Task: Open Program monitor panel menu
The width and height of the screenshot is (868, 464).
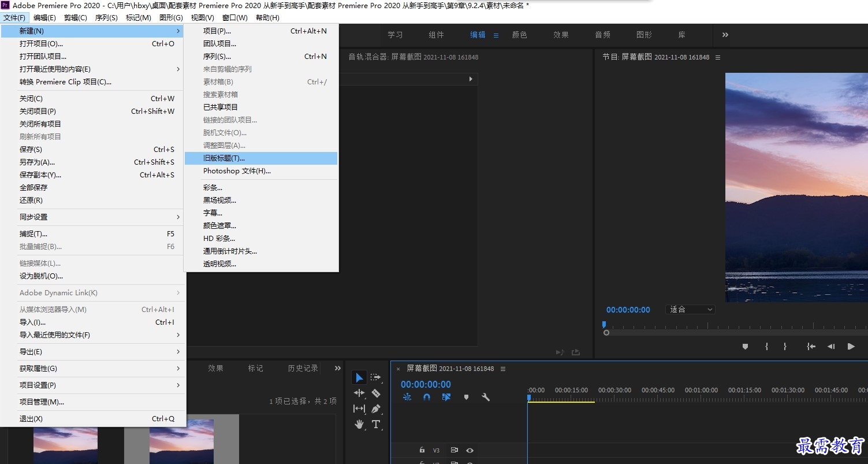Action: tap(718, 57)
